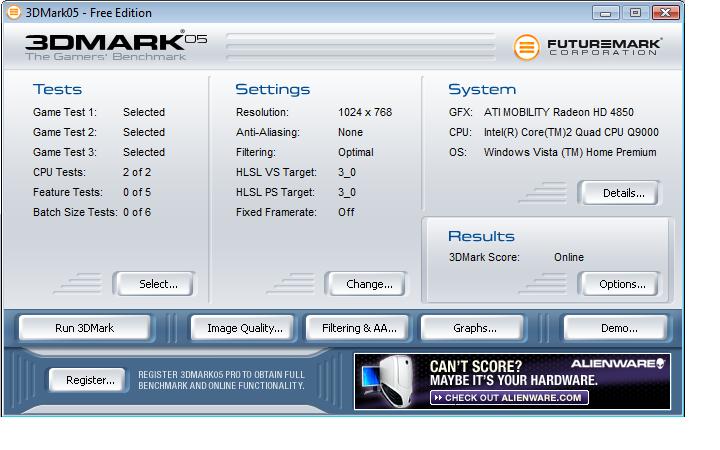Viewport: 720px width, 450px height.
Task: Click the Tests section heading
Action: coord(57,89)
